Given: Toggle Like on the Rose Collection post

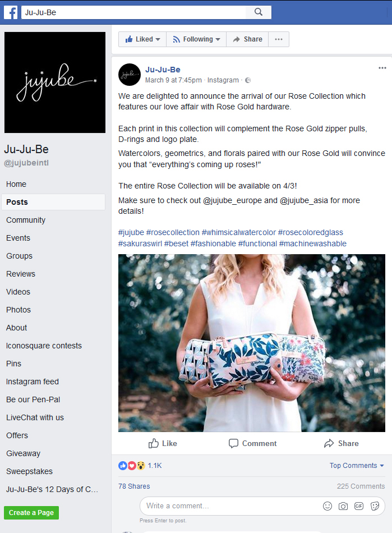Looking at the screenshot, I should pos(163,443).
